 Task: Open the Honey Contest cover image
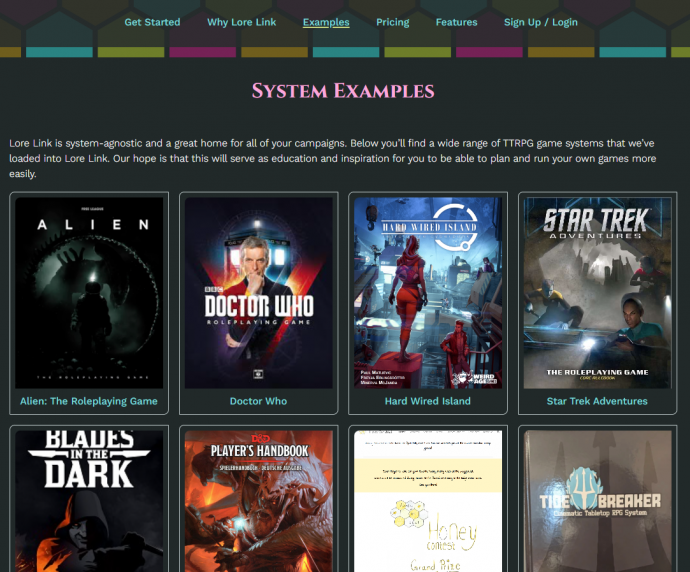pos(428,501)
